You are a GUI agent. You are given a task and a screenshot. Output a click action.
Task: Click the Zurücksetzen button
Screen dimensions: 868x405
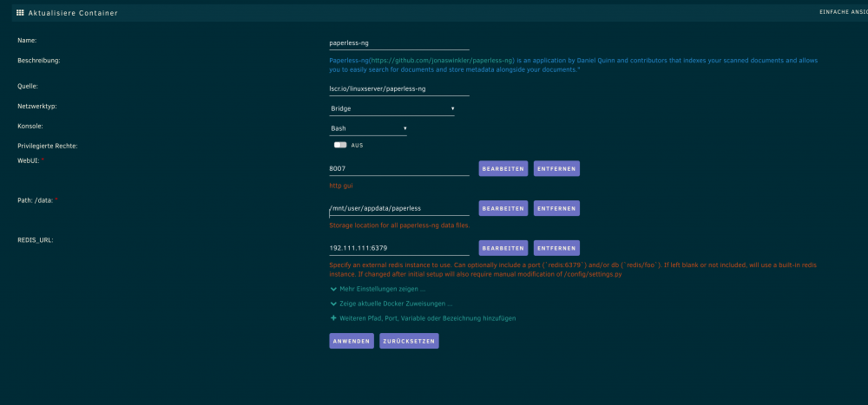pos(409,341)
